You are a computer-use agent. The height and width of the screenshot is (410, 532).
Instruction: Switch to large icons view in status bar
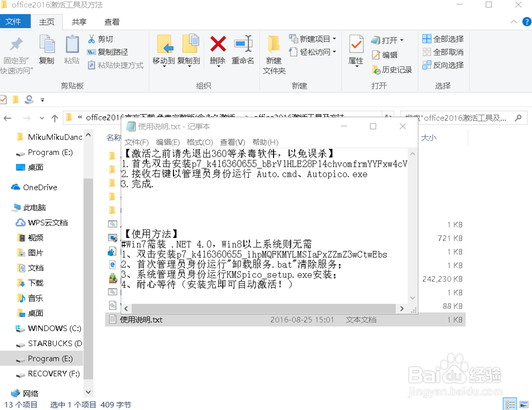click(x=524, y=404)
